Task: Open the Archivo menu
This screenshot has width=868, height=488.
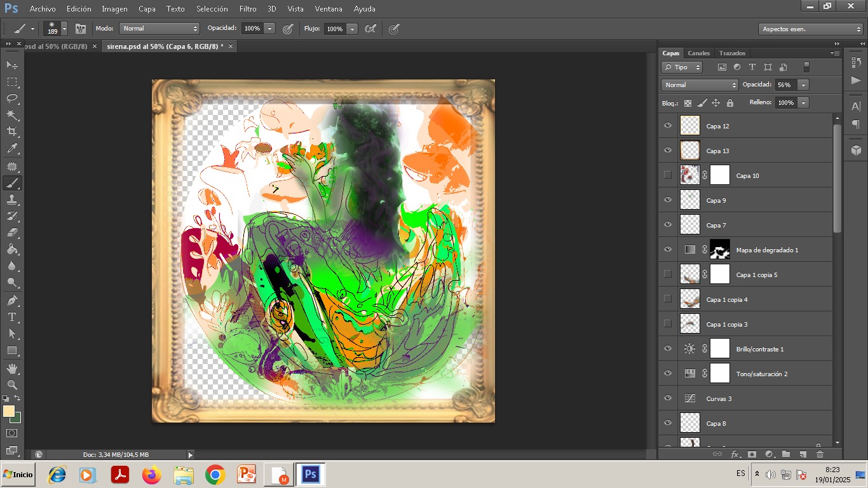Action: pos(43,9)
